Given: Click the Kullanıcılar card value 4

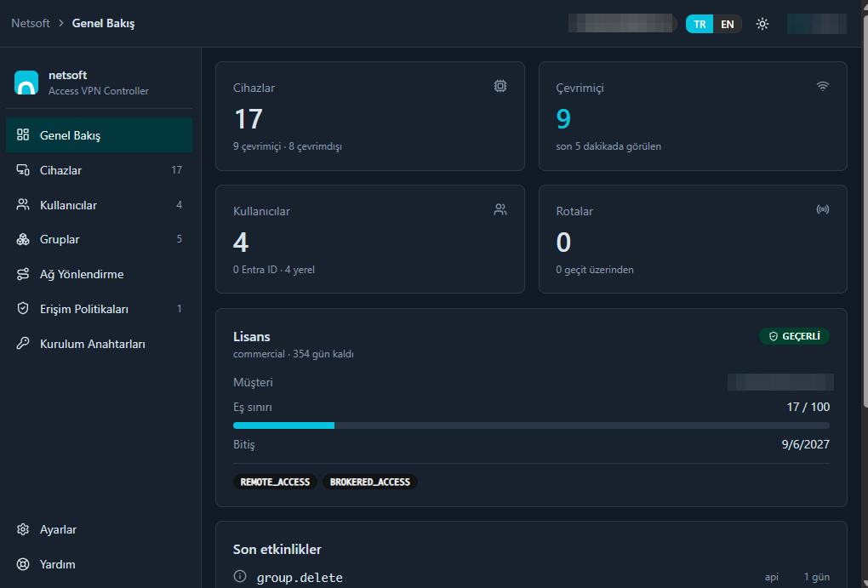Looking at the screenshot, I should click(241, 242).
